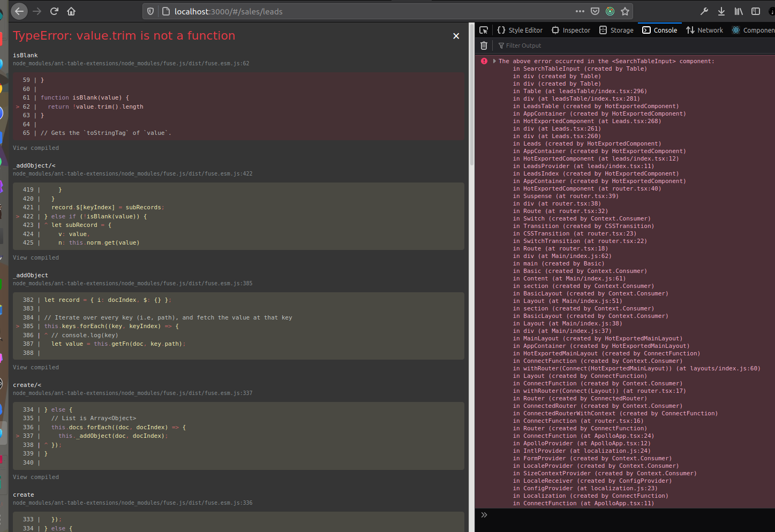Open fuse.esm.js:337 source link
The width and height of the screenshot is (775, 532).
[133, 393]
